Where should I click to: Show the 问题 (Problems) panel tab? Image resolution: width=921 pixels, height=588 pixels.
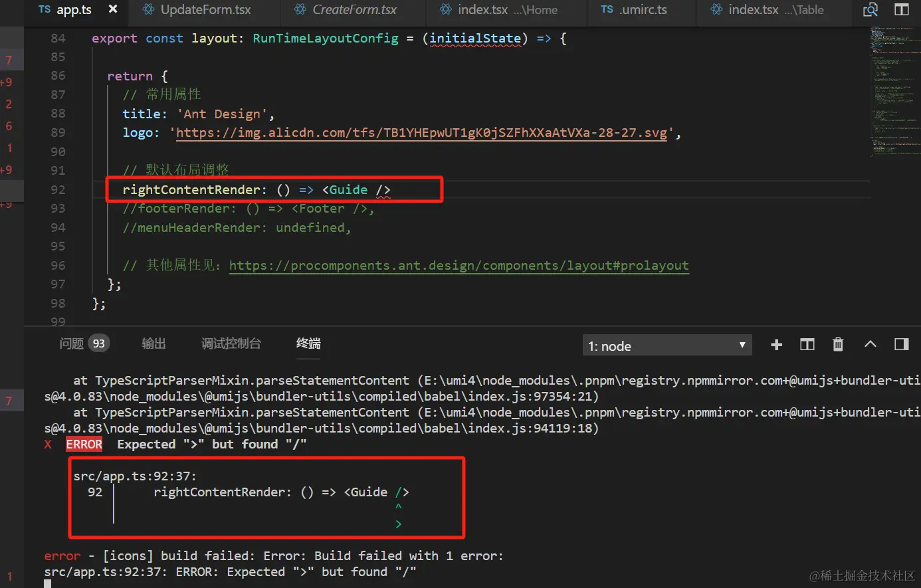(x=84, y=343)
